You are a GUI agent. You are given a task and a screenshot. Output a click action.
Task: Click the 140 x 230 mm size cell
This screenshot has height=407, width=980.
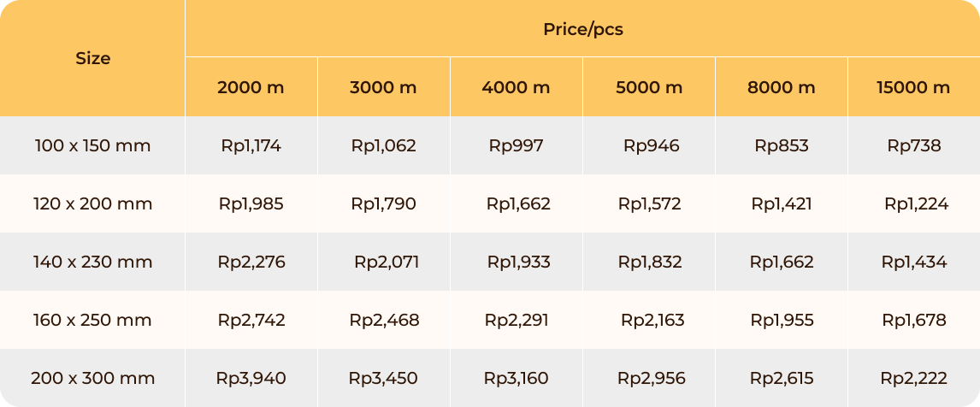click(x=92, y=262)
